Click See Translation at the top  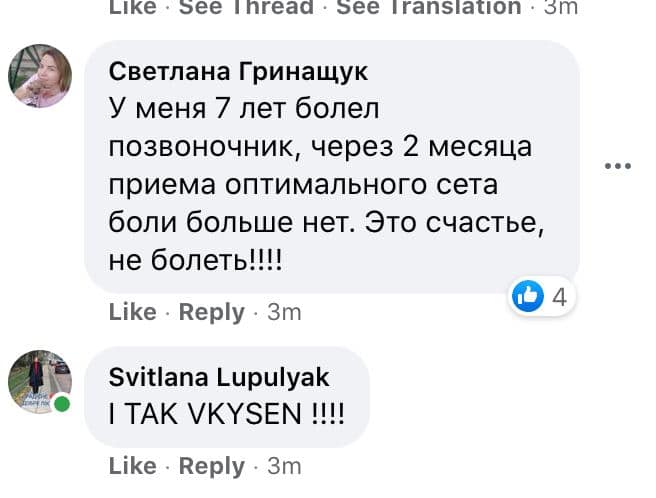click(428, 7)
